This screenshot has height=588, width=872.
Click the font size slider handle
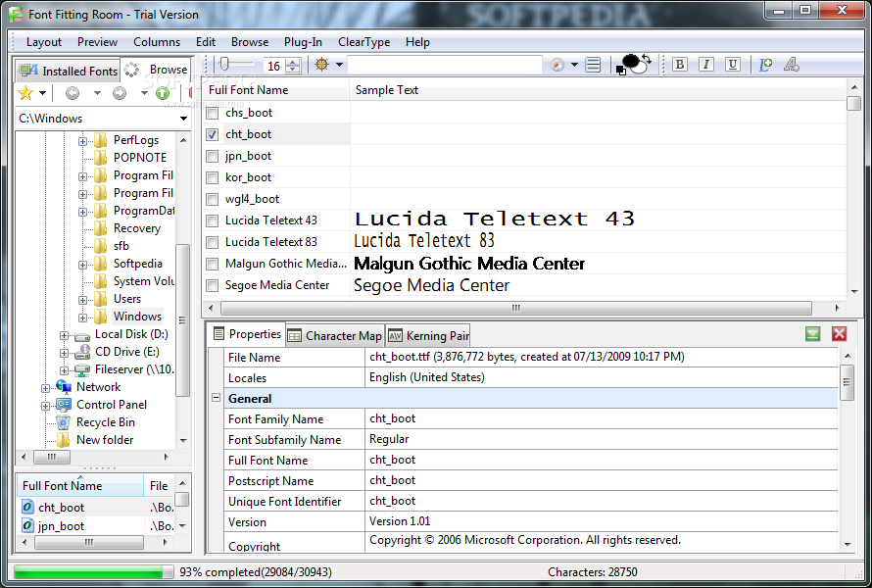pyautogui.click(x=224, y=64)
